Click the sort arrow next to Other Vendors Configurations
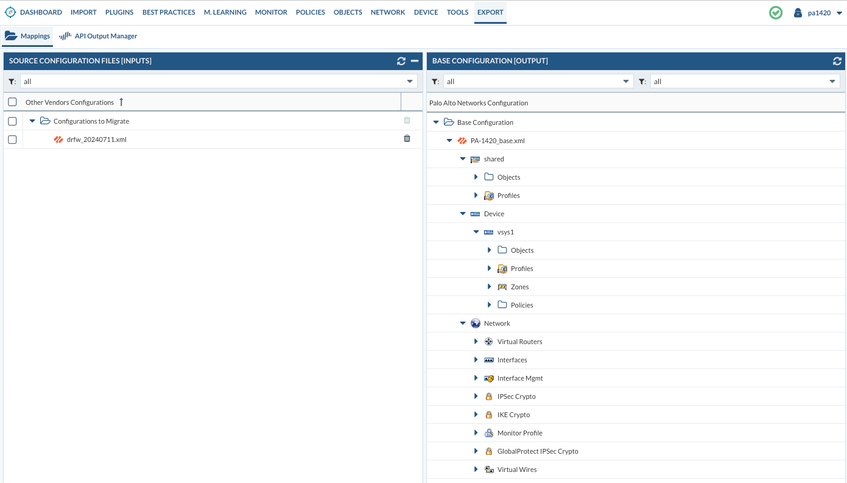 click(121, 102)
